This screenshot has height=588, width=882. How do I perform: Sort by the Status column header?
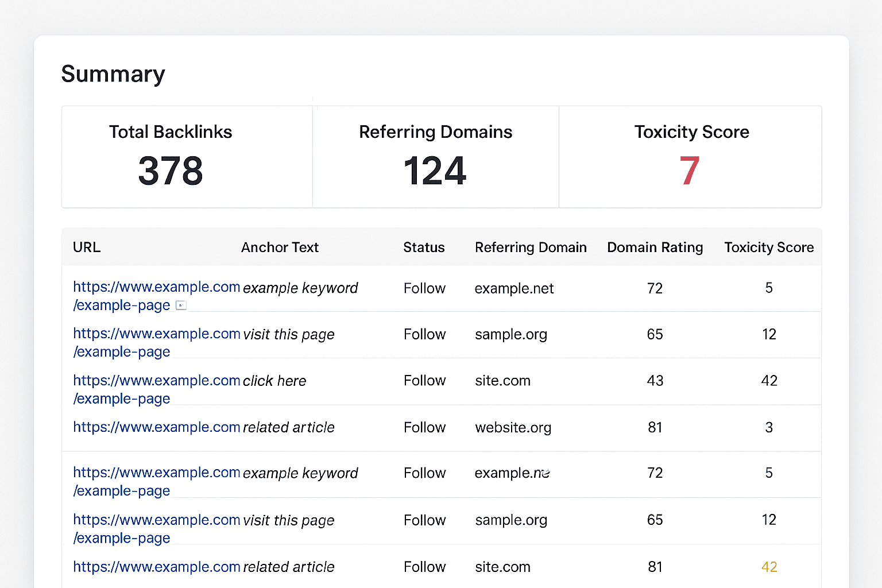pyautogui.click(x=424, y=247)
